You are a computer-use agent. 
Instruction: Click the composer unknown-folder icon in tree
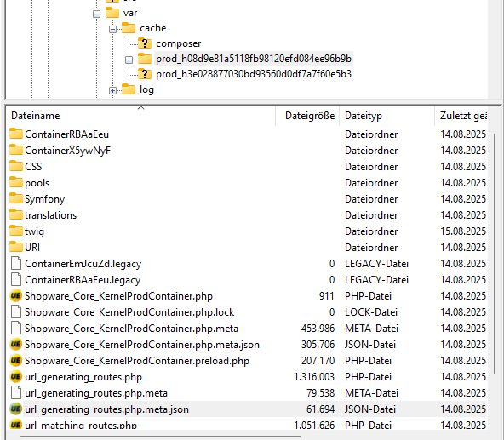coord(145,43)
